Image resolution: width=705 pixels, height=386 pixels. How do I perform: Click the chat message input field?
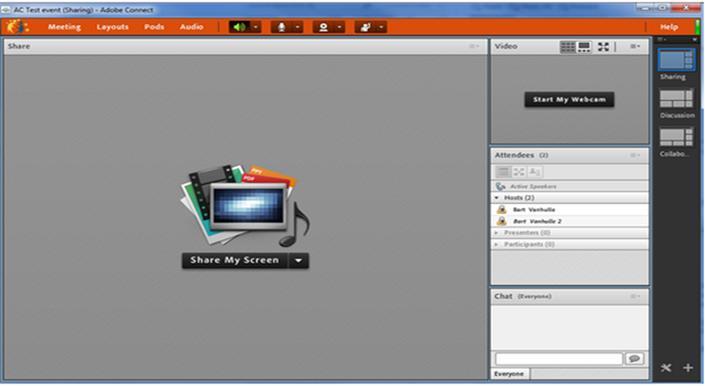559,359
